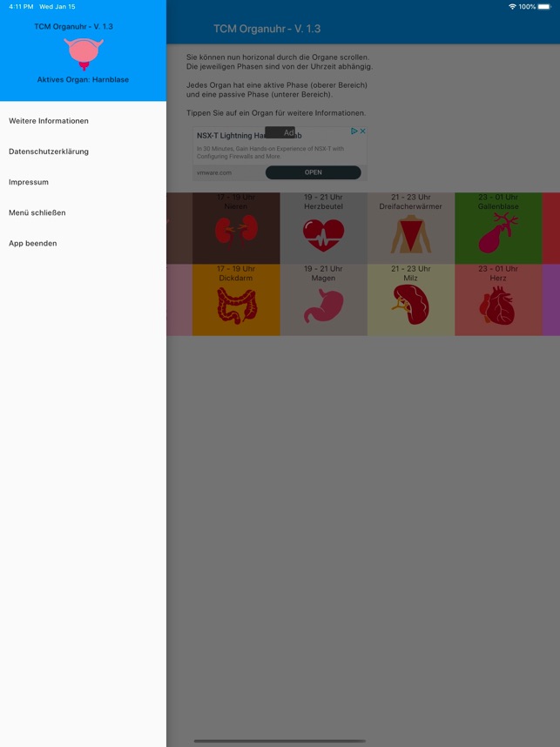This screenshot has width=560, height=747.
Task: Click '23 - 01 Uhr Gallenblase' label
Action: [x=498, y=201]
